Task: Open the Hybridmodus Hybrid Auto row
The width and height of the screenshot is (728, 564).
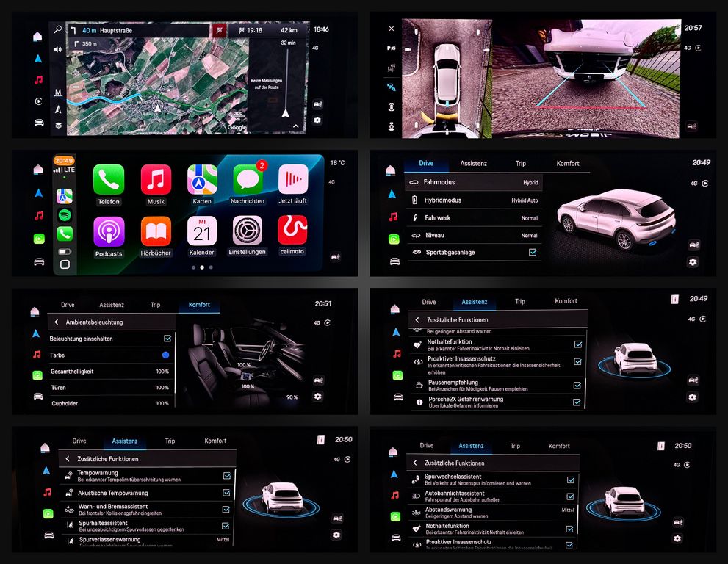Action: click(x=474, y=200)
